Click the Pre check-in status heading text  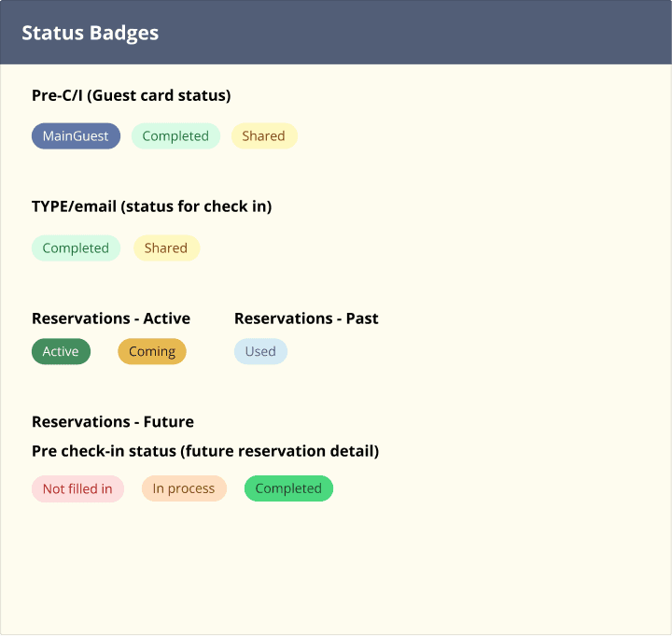pyautogui.click(x=205, y=451)
